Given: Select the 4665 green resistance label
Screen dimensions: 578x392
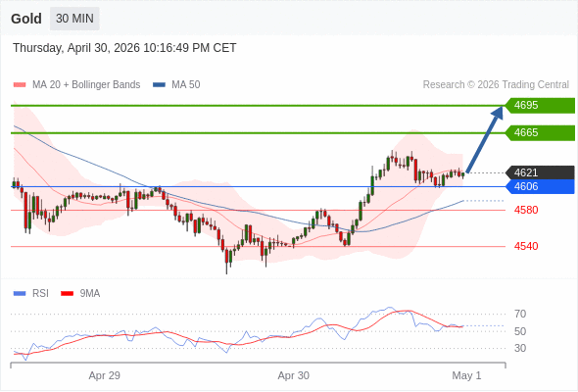Looking at the screenshot, I should 540,132.
